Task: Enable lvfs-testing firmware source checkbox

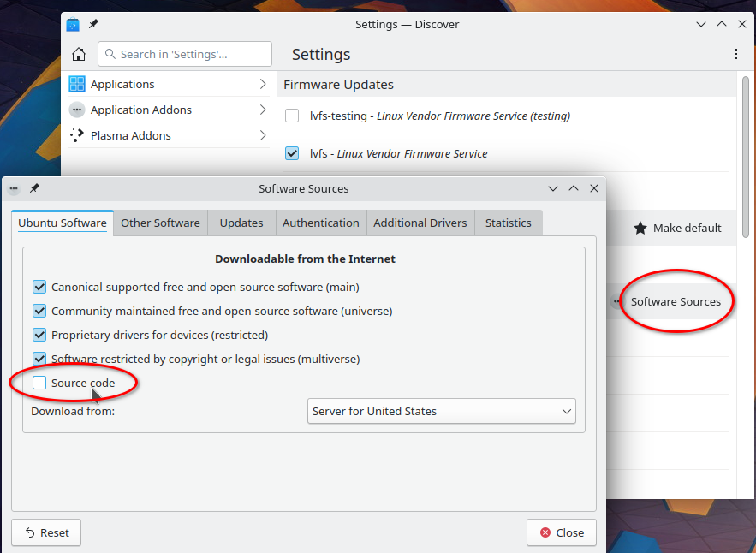Action: coord(292,116)
